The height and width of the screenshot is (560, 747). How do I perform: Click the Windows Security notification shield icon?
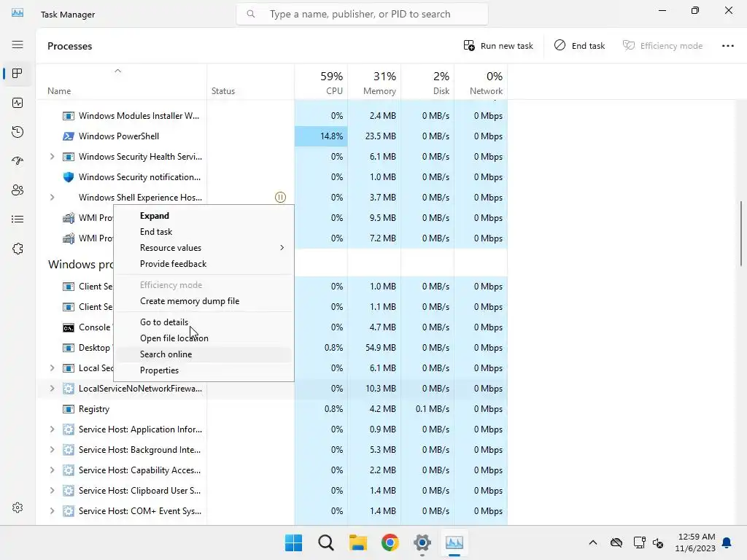tap(69, 177)
